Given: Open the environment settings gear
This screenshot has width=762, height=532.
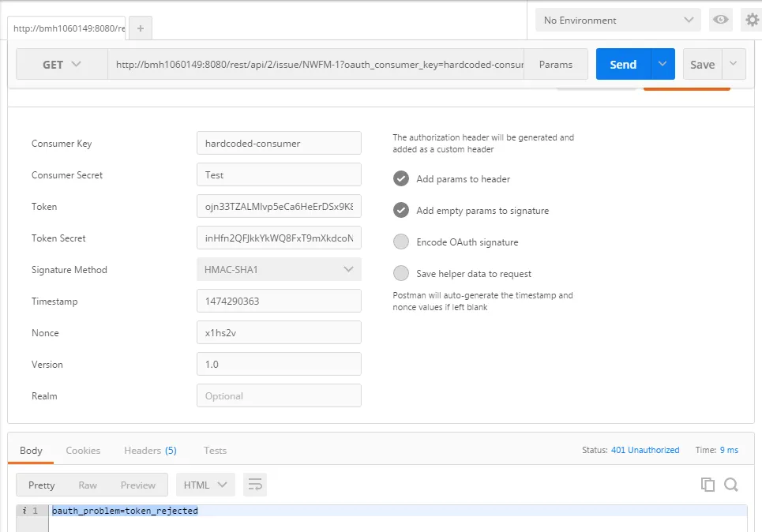Looking at the screenshot, I should pos(753,21).
